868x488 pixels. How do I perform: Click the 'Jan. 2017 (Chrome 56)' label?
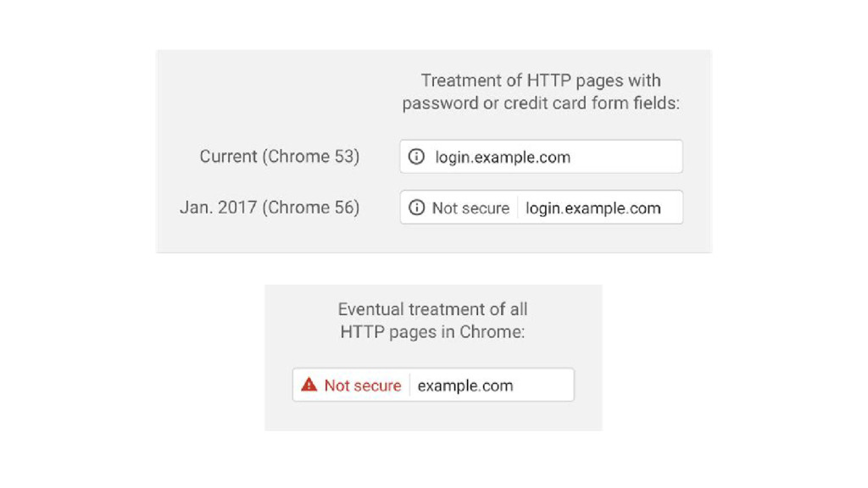[x=270, y=208]
